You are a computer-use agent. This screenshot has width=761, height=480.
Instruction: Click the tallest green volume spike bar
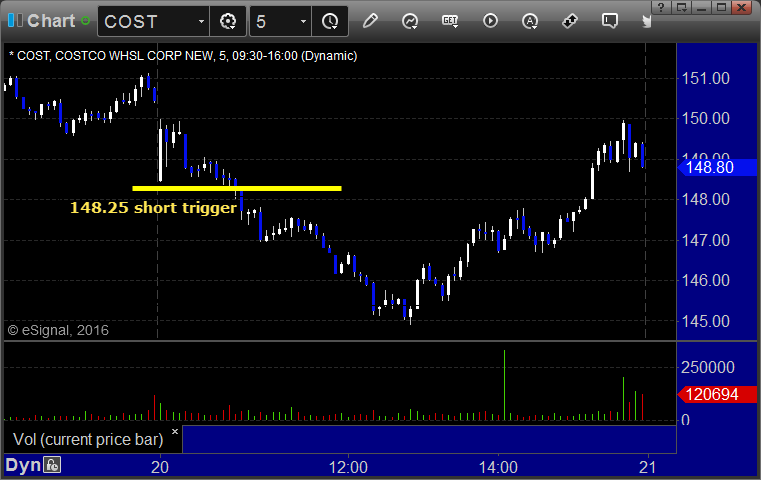point(504,385)
